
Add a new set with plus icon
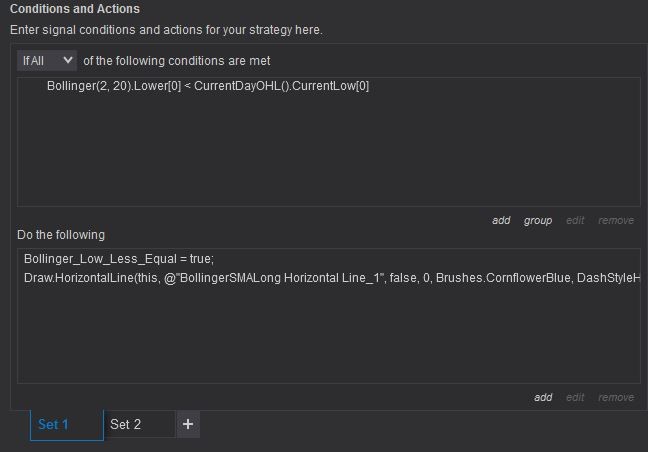click(x=188, y=424)
